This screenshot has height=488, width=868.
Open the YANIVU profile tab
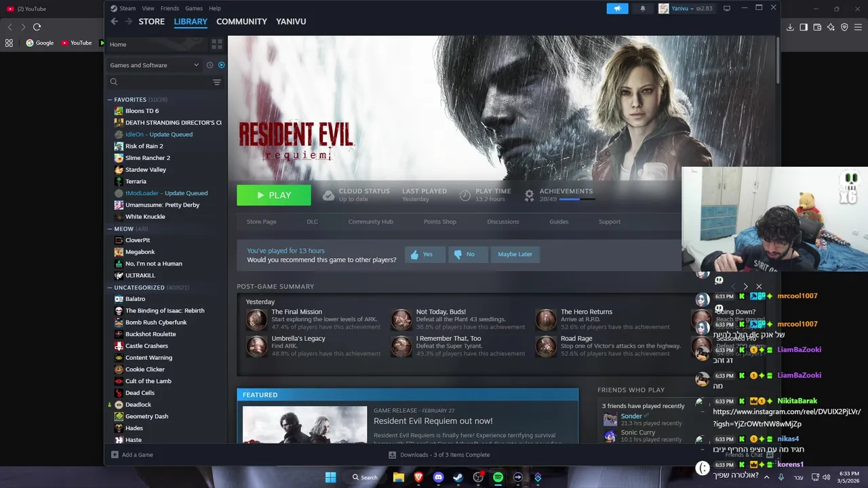(291, 22)
